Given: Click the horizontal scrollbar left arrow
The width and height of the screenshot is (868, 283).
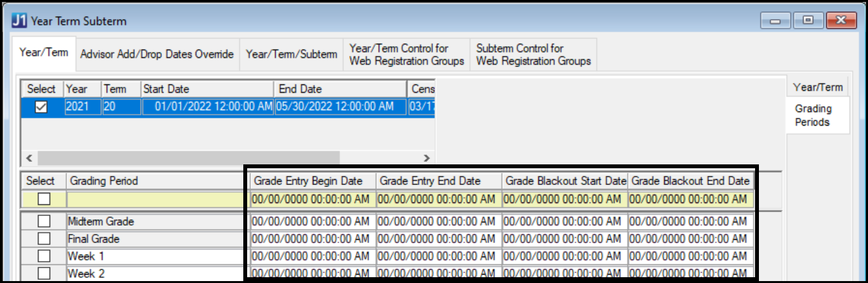Looking at the screenshot, I should pos(28,158).
